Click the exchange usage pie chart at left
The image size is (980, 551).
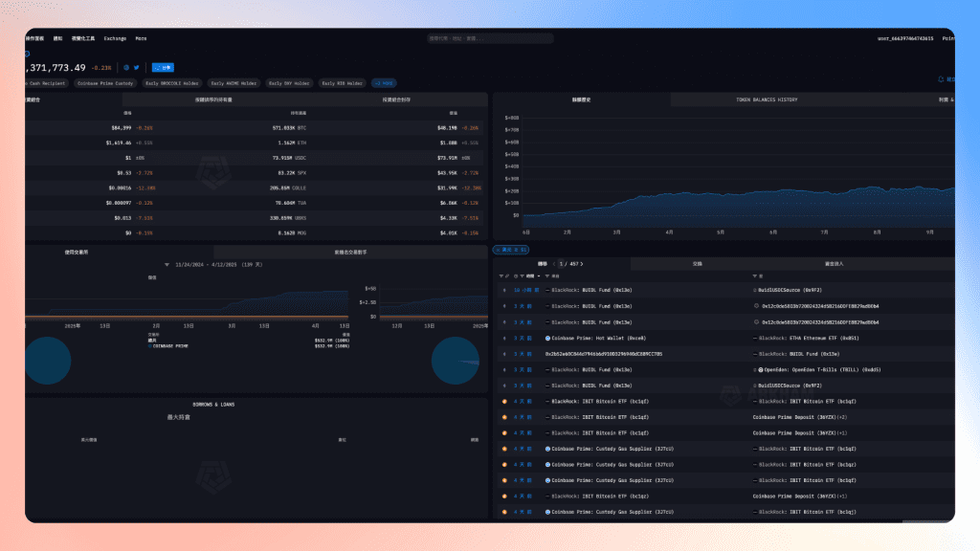point(48,361)
